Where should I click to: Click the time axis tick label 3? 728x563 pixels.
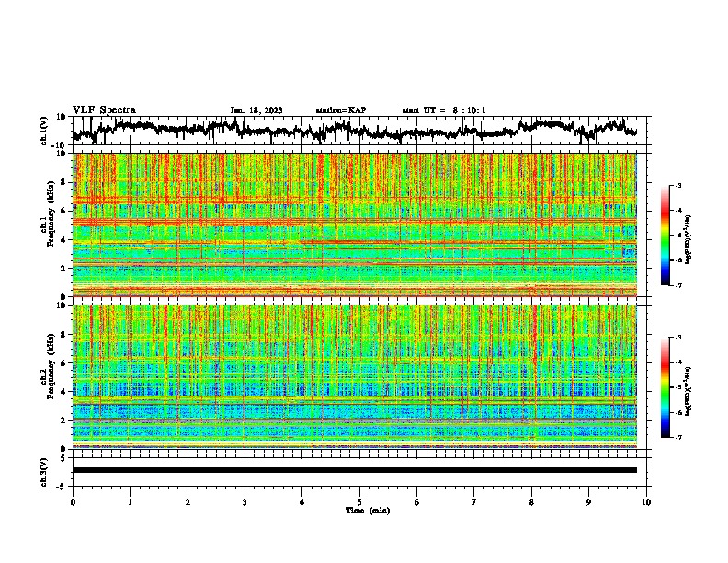pyautogui.click(x=245, y=502)
